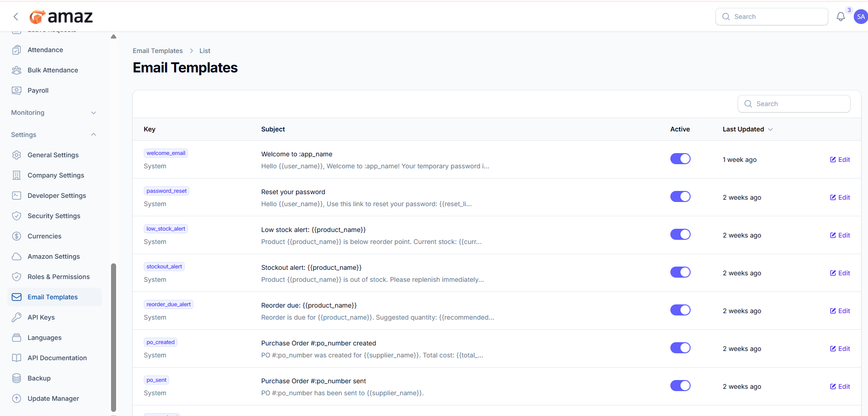The height and width of the screenshot is (416, 868).
Task: Click the sidebar scroll-up arrow
Action: pyautogui.click(x=113, y=36)
